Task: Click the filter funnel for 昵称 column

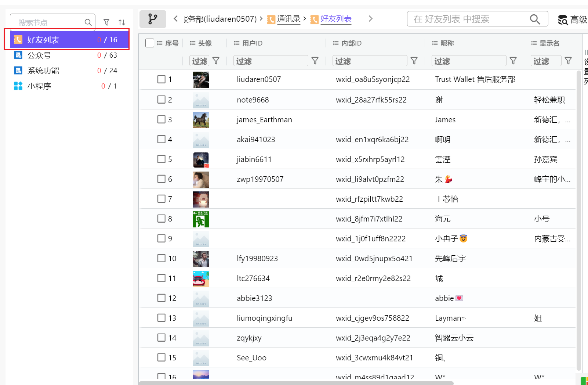Action: point(513,61)
